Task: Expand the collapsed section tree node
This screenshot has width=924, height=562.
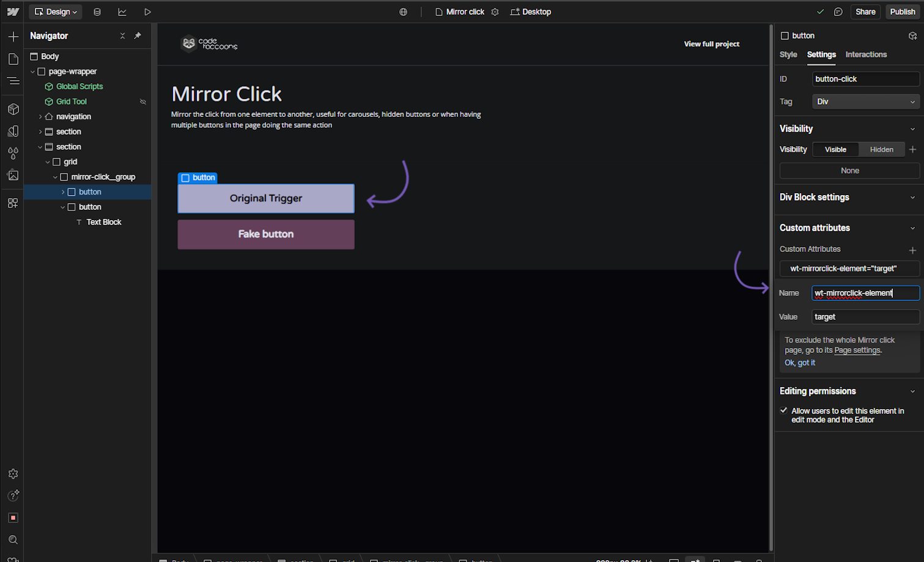Action: [40, 131]
